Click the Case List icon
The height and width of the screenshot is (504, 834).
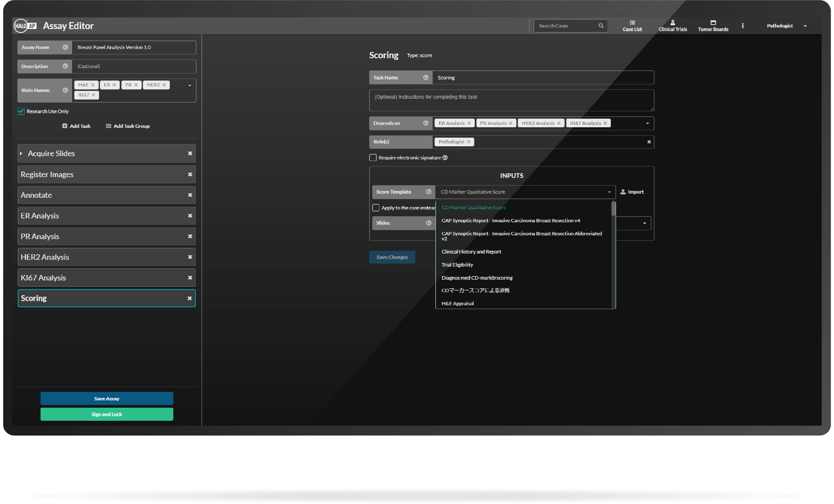coord(632,23)
